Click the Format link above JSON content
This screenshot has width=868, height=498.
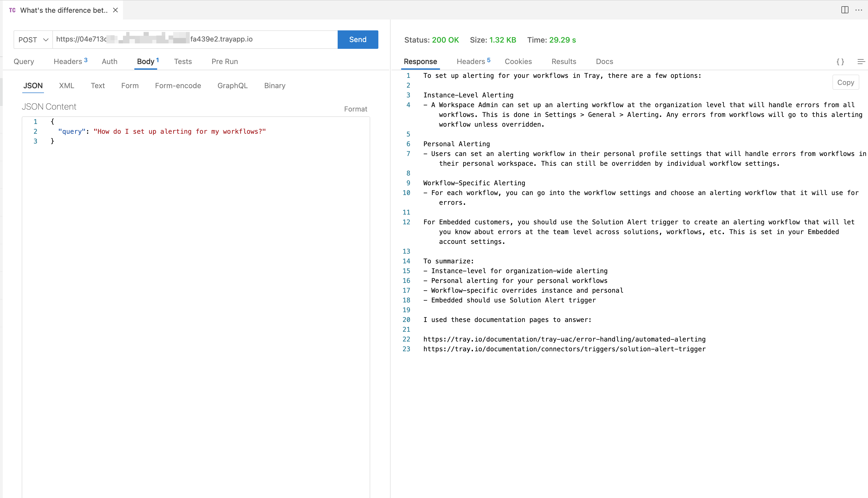coord(356,109)
